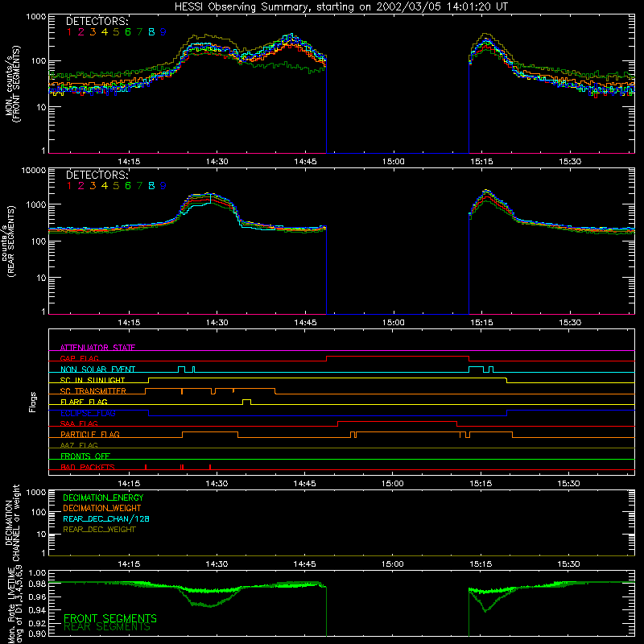The image size is (644, 644).
Task: Click green detector 6 in front segments legend
Action: coord(128,32)
